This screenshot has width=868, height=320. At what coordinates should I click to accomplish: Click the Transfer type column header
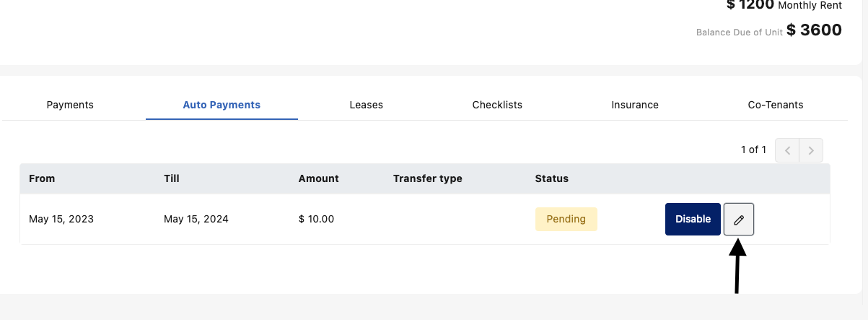click(427, 178)
